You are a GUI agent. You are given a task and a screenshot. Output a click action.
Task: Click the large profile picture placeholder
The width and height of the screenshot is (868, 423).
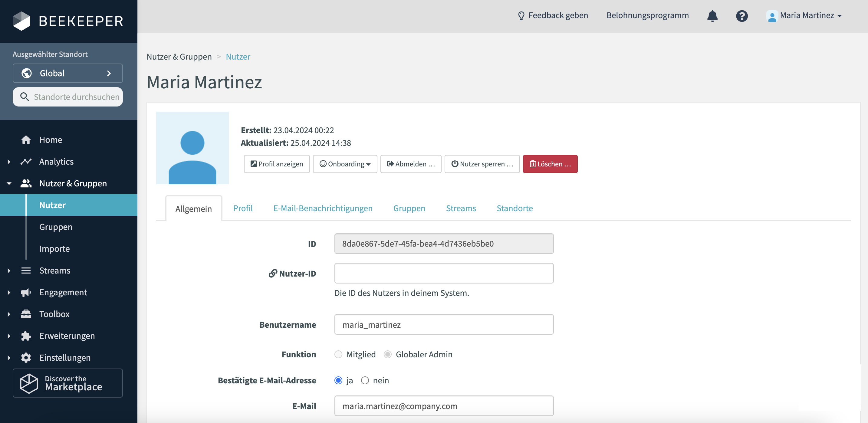(x=192, y=148)
